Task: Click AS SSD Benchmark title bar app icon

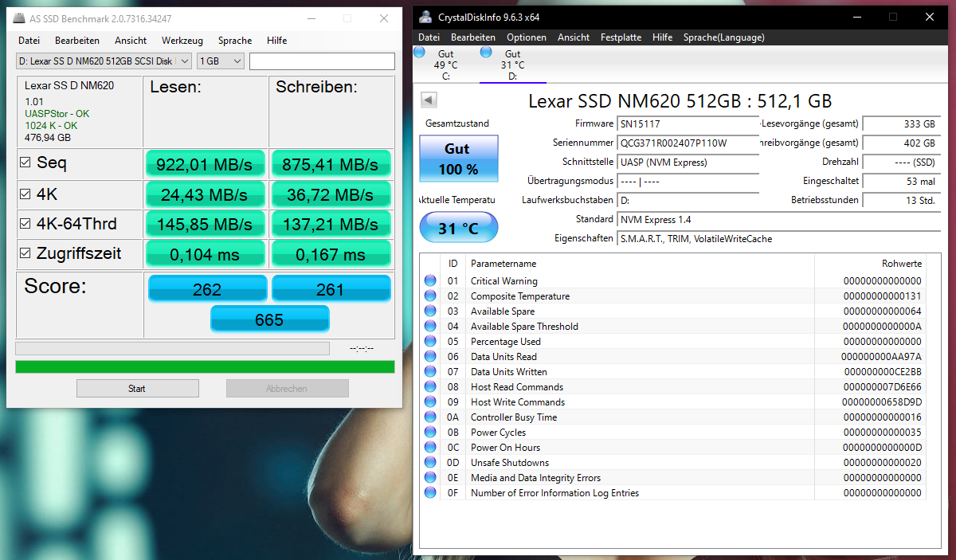Action: [20, 18]
